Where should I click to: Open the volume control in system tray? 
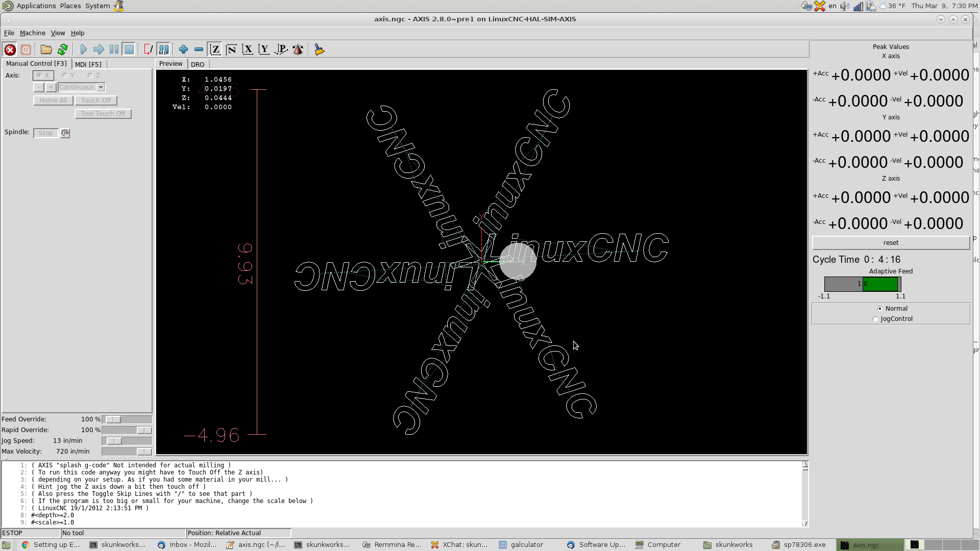click(x=845, y=6)
